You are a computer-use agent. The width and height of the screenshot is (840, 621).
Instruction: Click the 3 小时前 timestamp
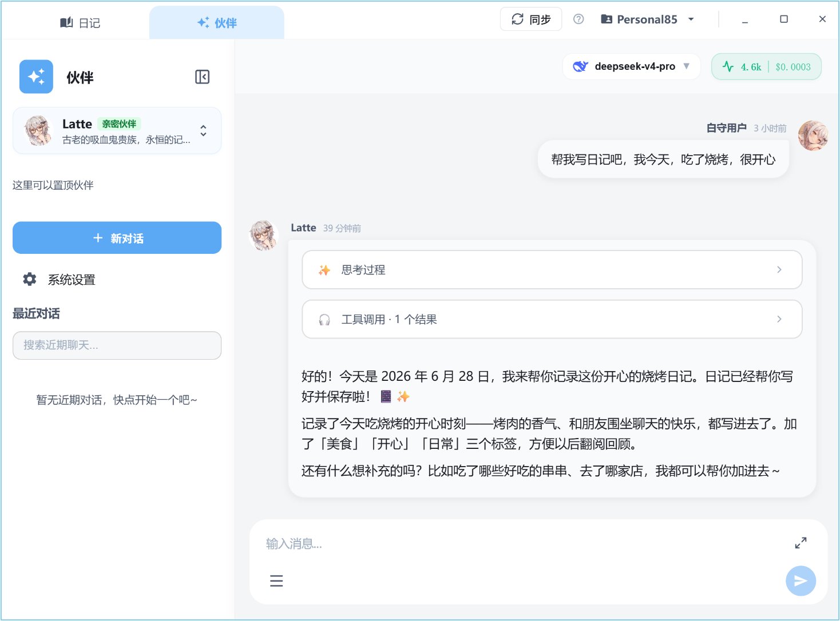click(770, 129)
